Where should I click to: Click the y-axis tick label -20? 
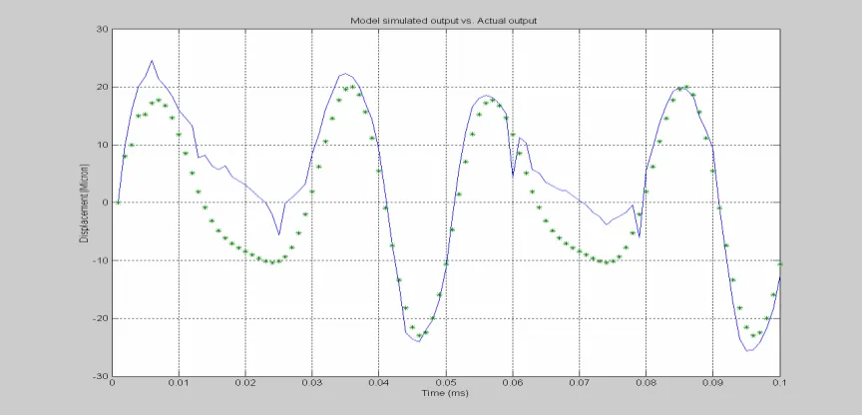point(100,318)
